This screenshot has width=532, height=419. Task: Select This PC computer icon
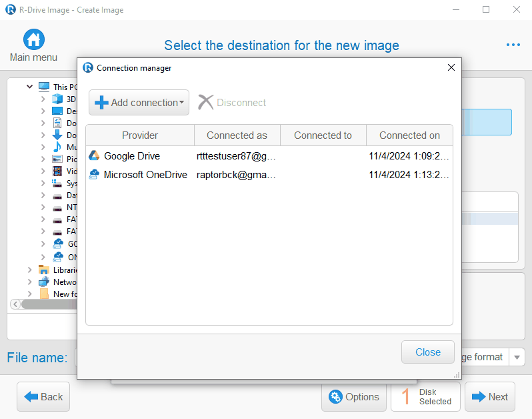(44, 87)
